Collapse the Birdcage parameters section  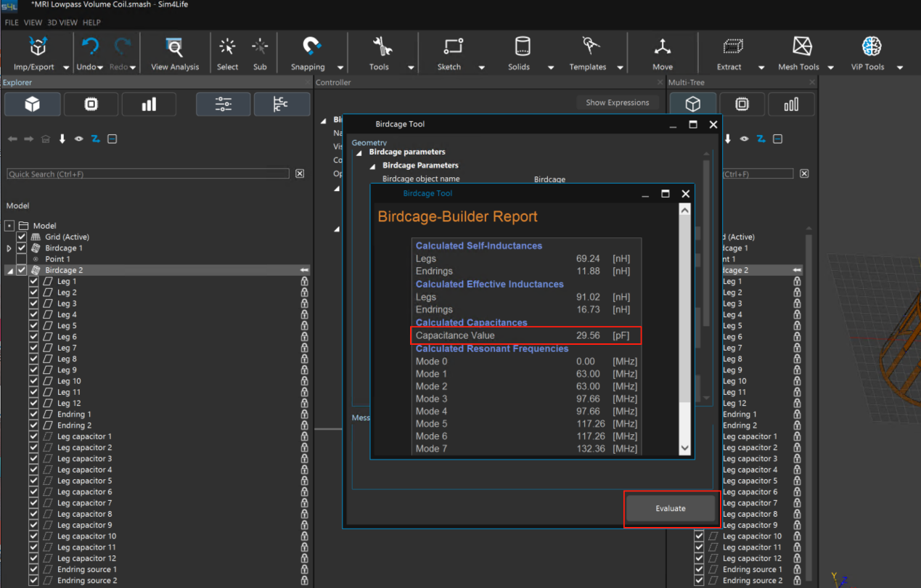click(x=359, y=152)
